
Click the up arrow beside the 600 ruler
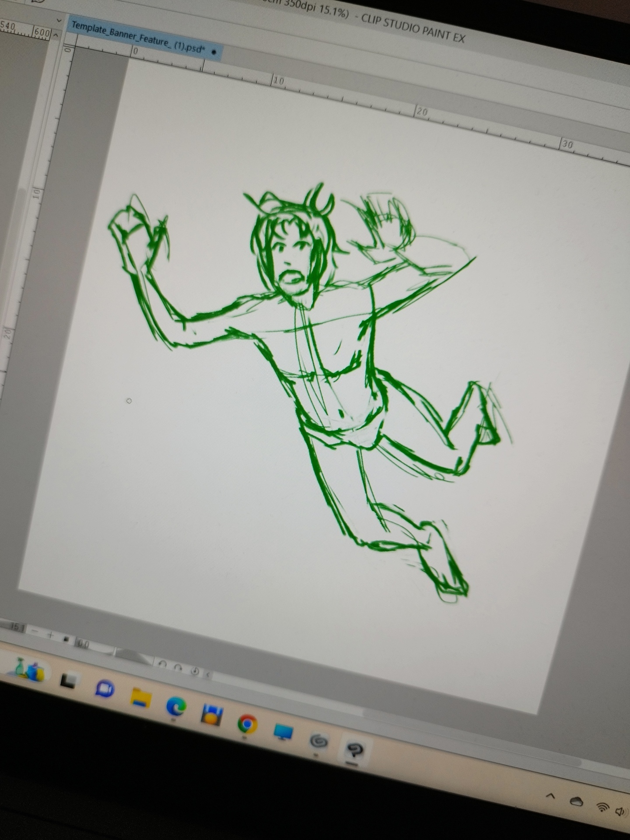(56, 35)
